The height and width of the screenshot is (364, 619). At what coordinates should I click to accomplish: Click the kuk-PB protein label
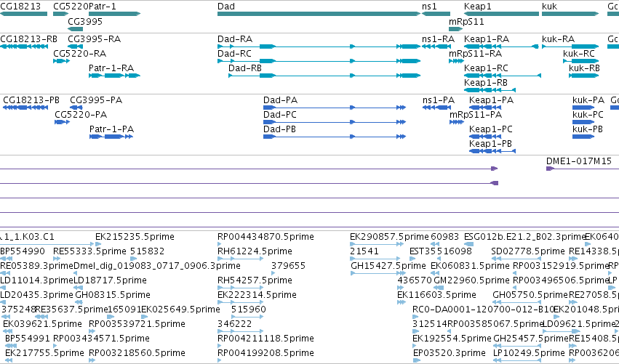pyautogui.click(x=588, y=129)
